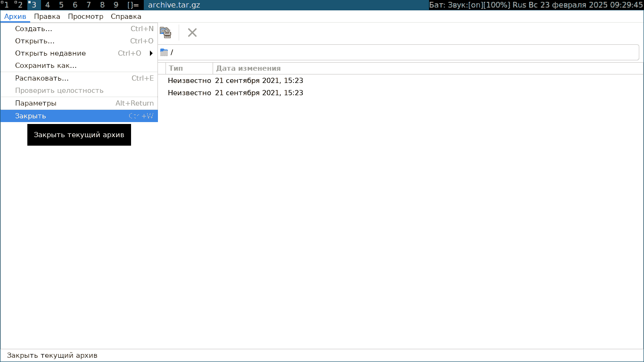Choose Распаковать... to extract the archive
The image size is (644, 362).
(41, 78)
